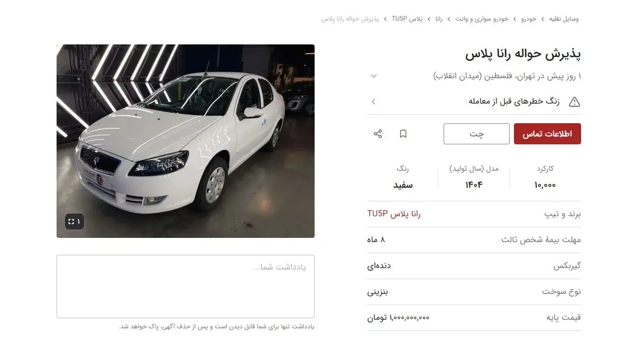Click the note field یادداشت شما
The width and height of the screenshot is (644, 341).
(x=186, y=287)
